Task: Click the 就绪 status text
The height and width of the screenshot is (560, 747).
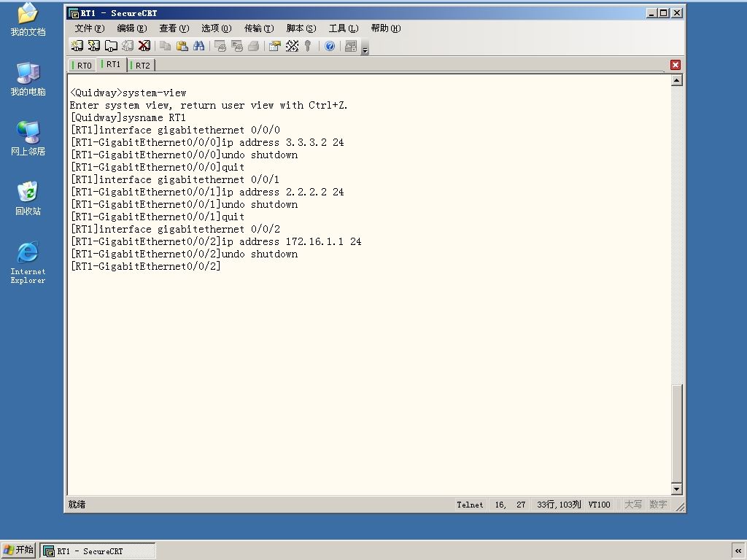Action: click(x=77, y=505)
